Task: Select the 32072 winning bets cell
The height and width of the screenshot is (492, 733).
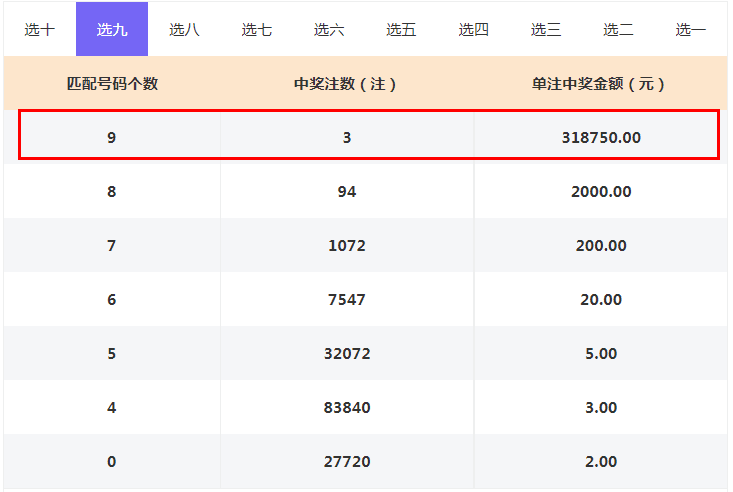Action: click(347, 353)
